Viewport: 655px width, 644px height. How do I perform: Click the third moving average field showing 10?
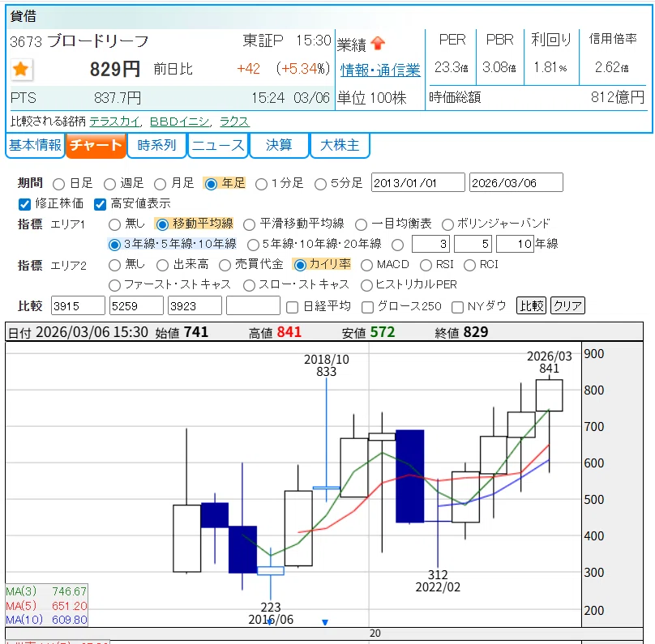point(515,244)
